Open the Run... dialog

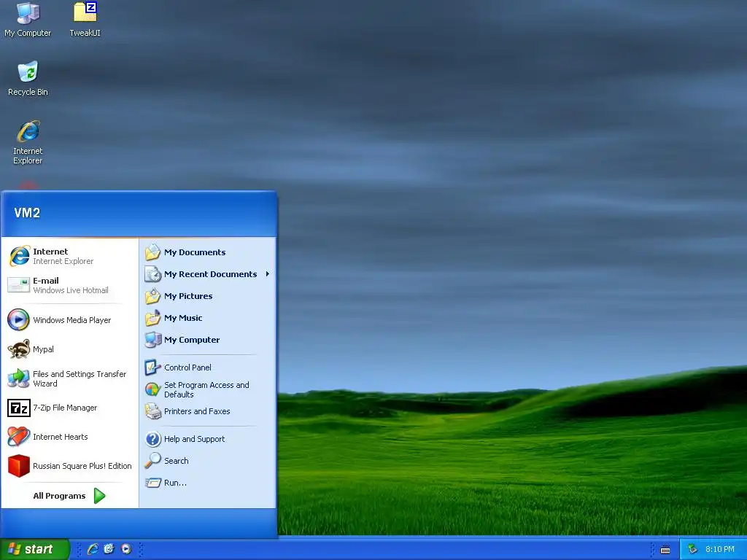click(207, 483)
